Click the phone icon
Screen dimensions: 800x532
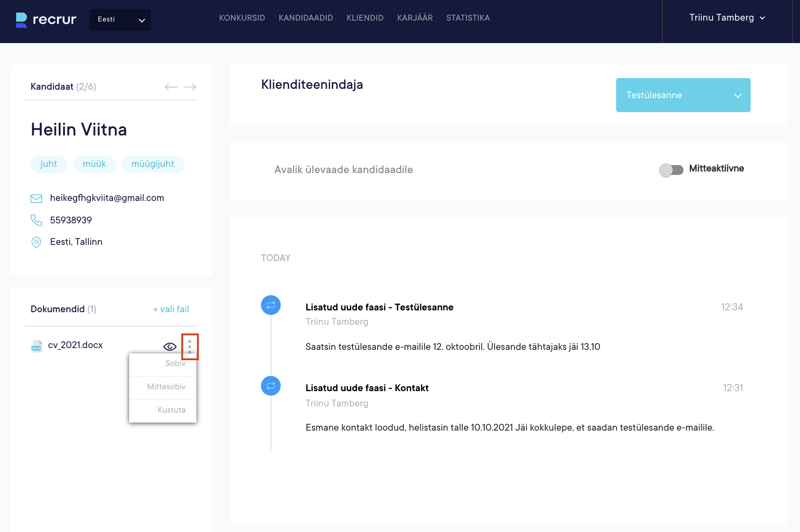(36, 220)
